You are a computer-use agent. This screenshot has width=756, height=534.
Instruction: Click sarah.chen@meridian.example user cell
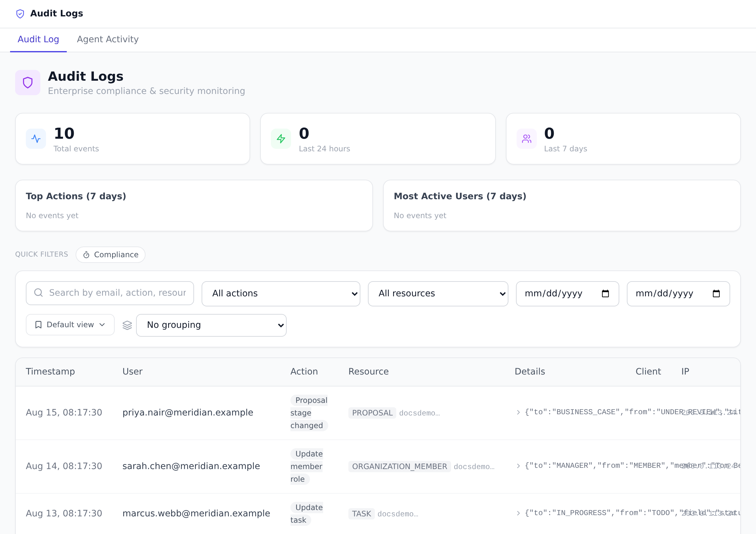[191, 466]
